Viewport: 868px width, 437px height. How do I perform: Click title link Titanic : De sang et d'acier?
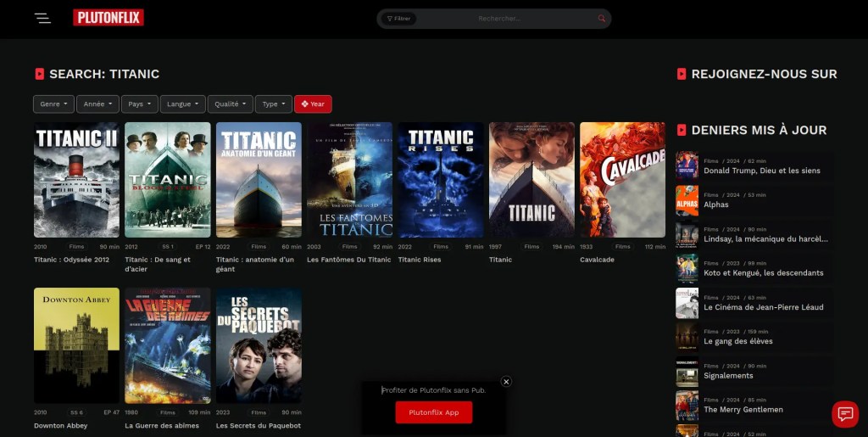(158, 264)
